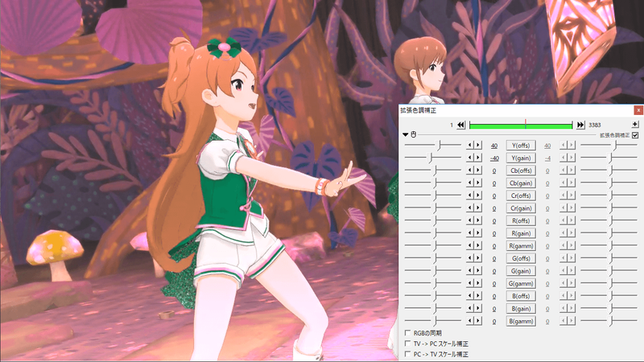Click the R(gamm) parameter button
644x362 pixels.
coord(521,246)
